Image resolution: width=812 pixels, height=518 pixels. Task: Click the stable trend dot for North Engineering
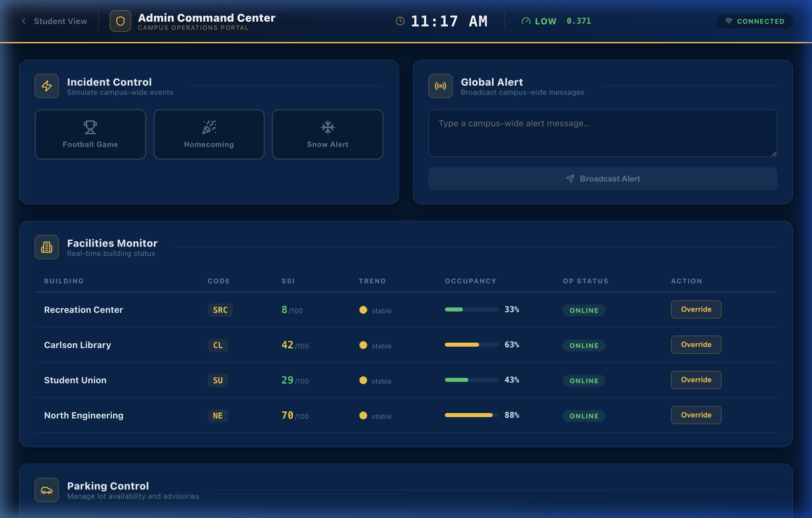pos(363,415)
